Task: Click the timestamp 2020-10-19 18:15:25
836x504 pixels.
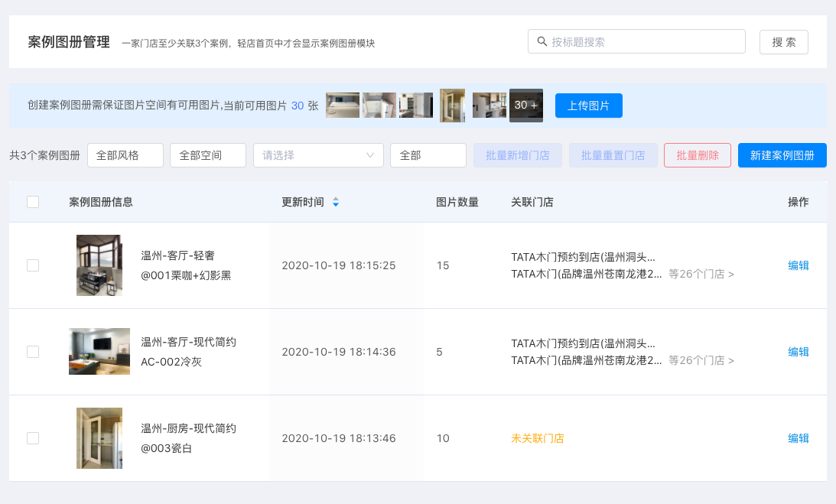Action: tap(339, 265)
